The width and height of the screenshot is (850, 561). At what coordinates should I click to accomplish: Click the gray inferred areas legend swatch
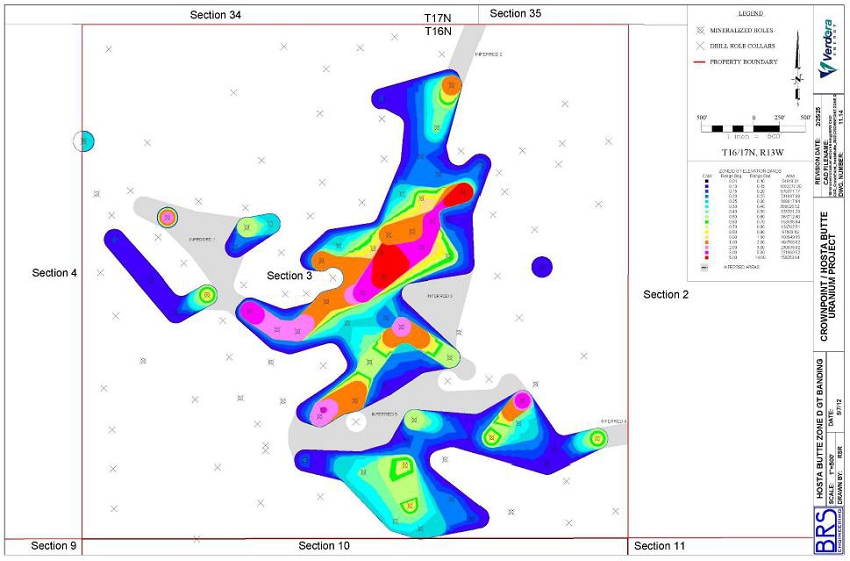tap(705, 267)
